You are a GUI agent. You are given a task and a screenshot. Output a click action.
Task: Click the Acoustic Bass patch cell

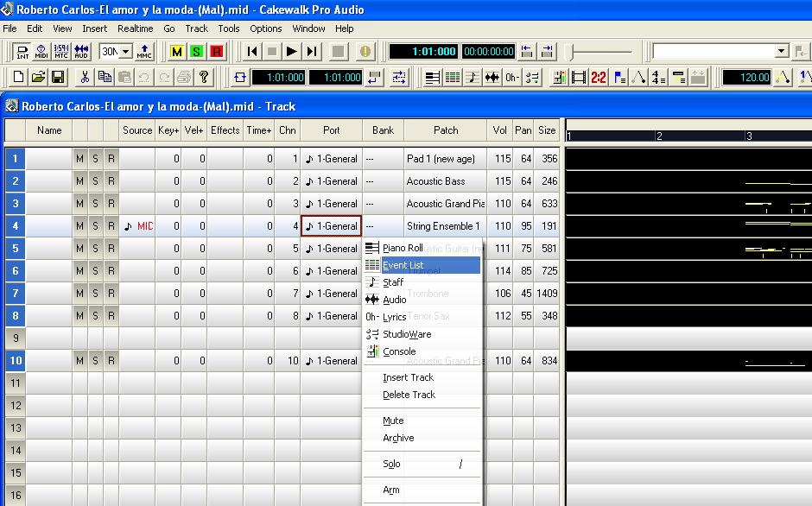446,181
